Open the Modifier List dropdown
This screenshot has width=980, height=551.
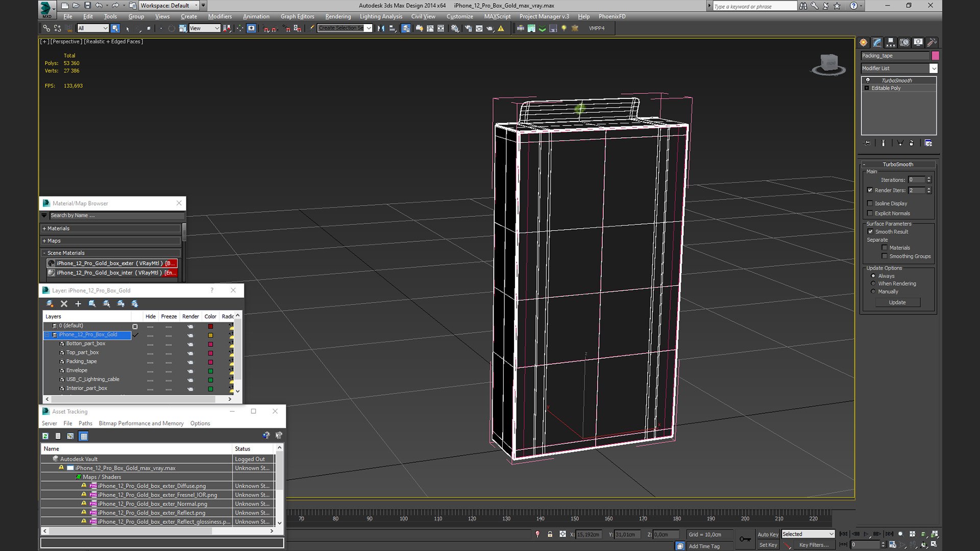933,68
